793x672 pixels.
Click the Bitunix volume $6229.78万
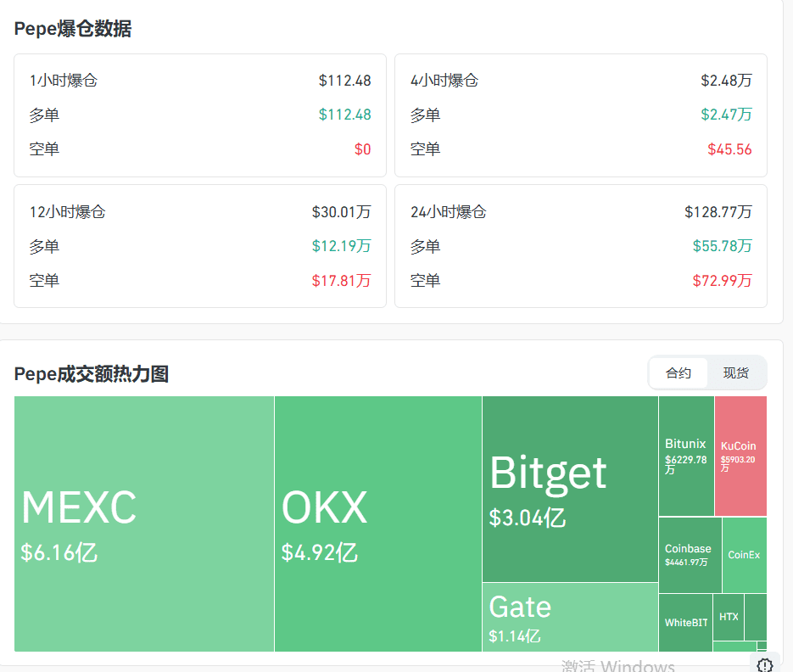coord(686,464)
